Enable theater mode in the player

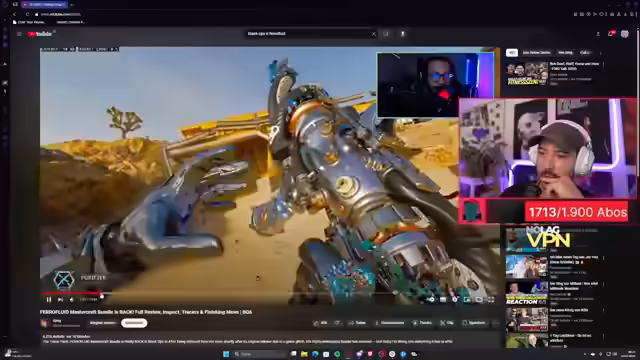pos(479,300)
